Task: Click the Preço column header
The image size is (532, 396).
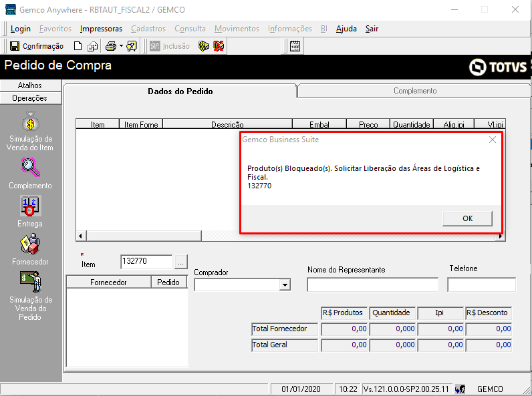Action: [368, 124]
